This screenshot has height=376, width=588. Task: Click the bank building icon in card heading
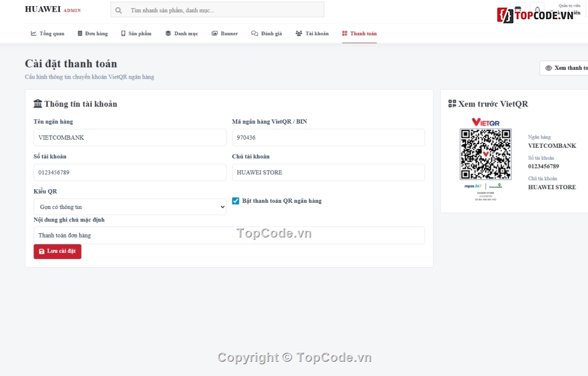(38, 104)
